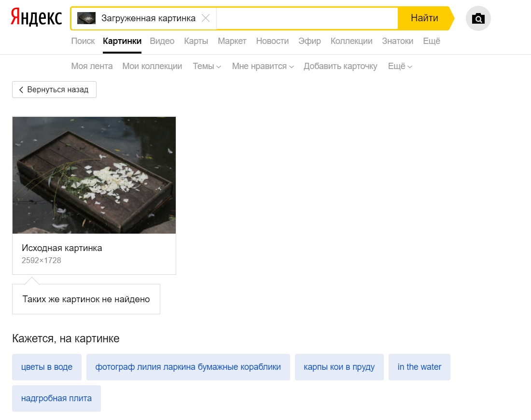Image resolution: width=531 pixels, height=420 pixels.
Task: Select the карпы кои в пруду tag
Action: coord(339,367)
